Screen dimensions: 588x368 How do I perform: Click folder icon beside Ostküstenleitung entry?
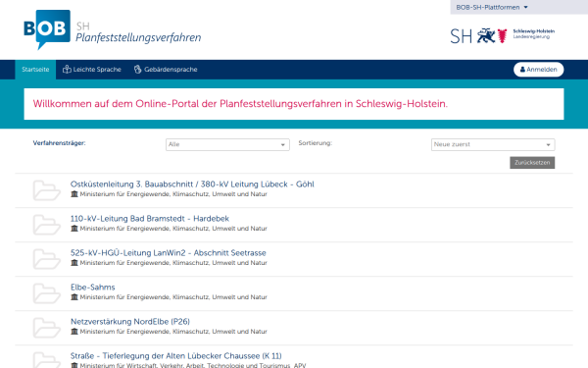(x=46, y=190)
